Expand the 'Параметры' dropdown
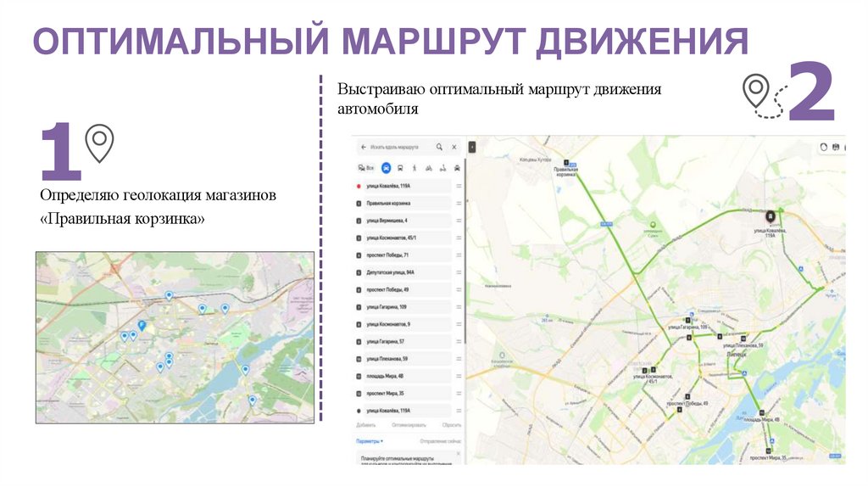The image size is (868, 487). pyautogui.click(x=370, y=441)
